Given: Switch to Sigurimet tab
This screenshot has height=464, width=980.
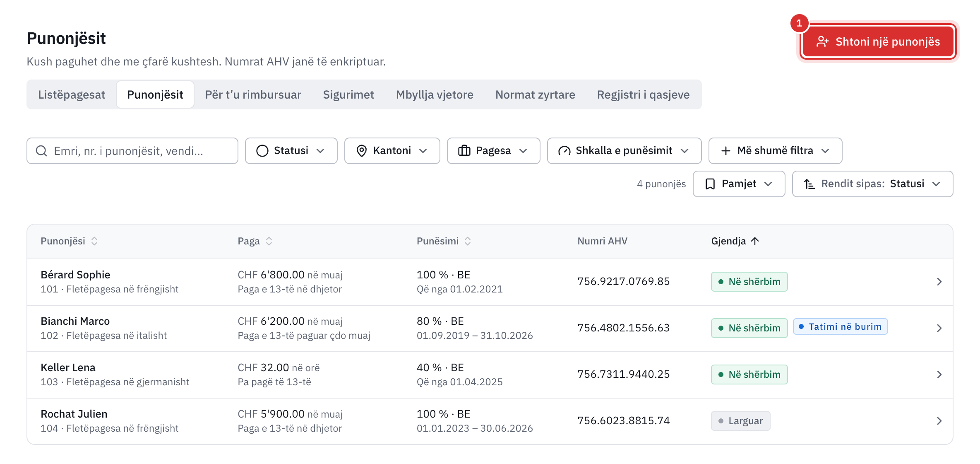Looking at the screenshot, I should (x=348, y=94).
